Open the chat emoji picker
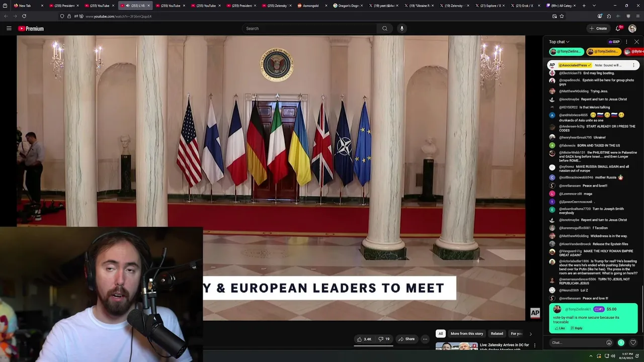This screenshot has width=644, height=362. click(x=609, y=342)
